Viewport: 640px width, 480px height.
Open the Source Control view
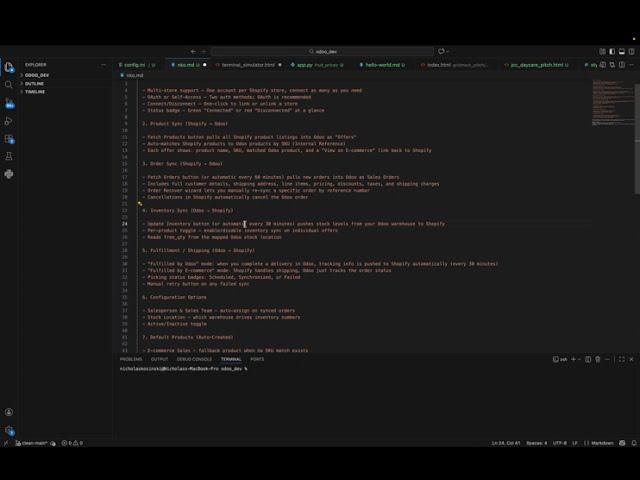[x=9, y=103]
